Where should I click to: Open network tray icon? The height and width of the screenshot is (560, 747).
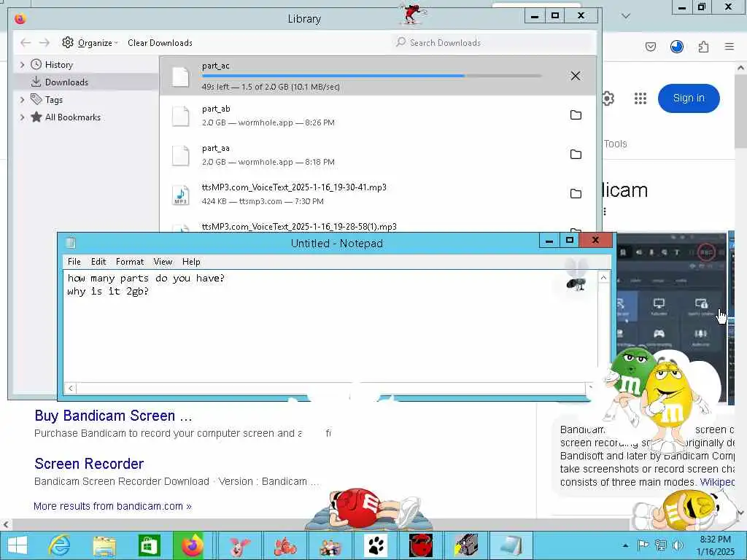(660, 545)
